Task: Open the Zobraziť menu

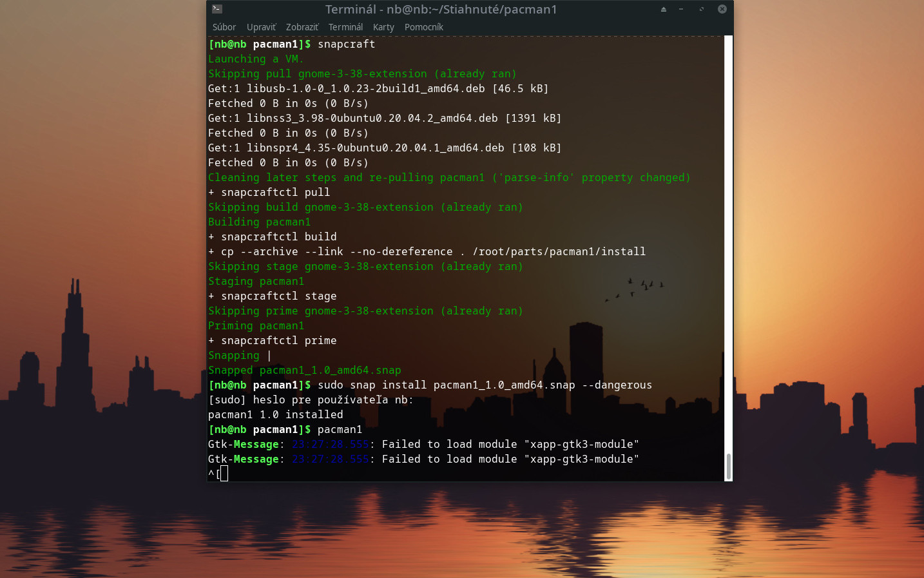Action: [302, 27]
